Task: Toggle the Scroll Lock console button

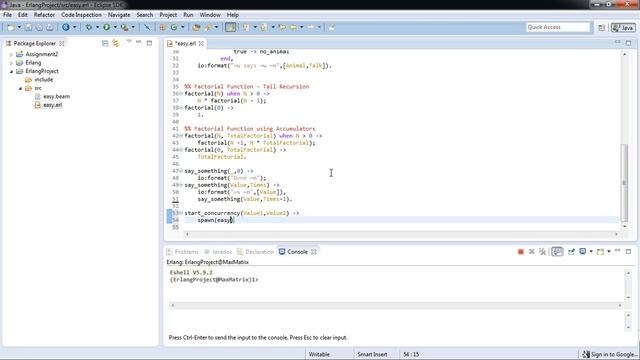Action: coord(557,252)
